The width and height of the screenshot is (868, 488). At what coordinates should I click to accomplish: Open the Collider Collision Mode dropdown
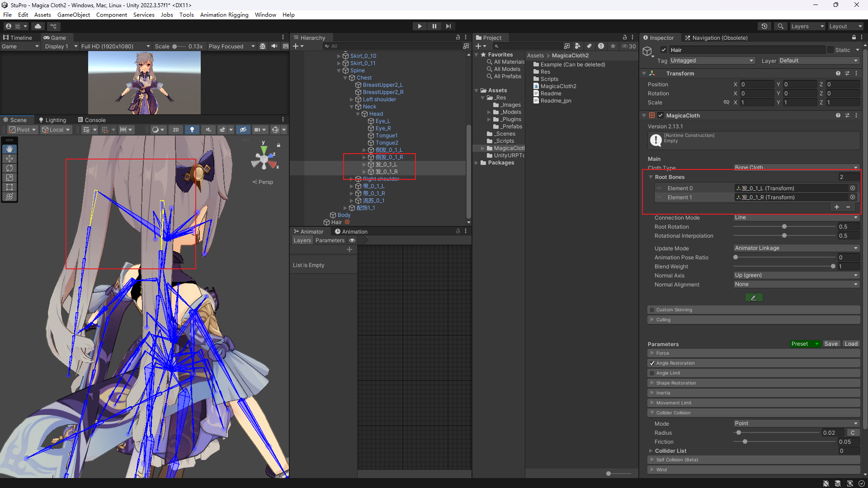click(796, 423)
